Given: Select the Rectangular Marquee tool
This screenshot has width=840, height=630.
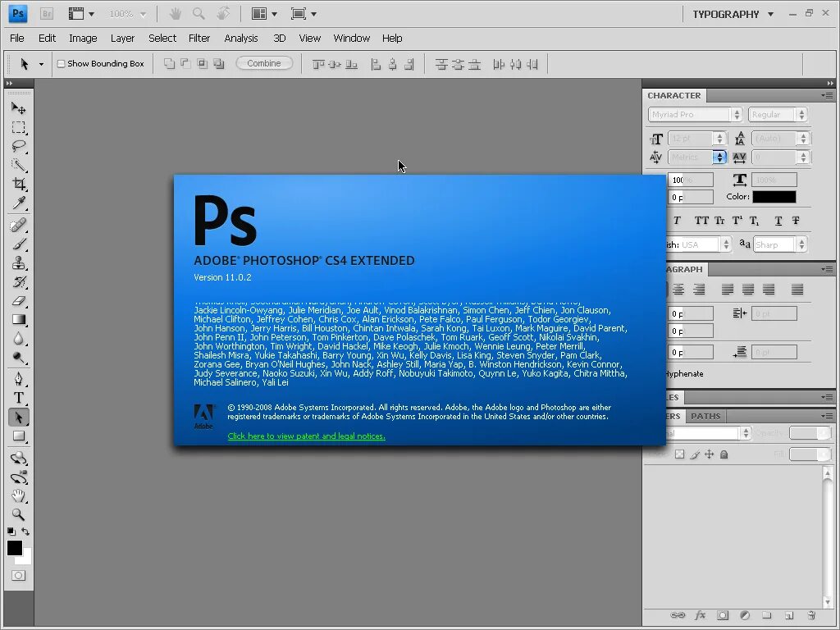Looking at the screenshot, I should click(19, 127).
